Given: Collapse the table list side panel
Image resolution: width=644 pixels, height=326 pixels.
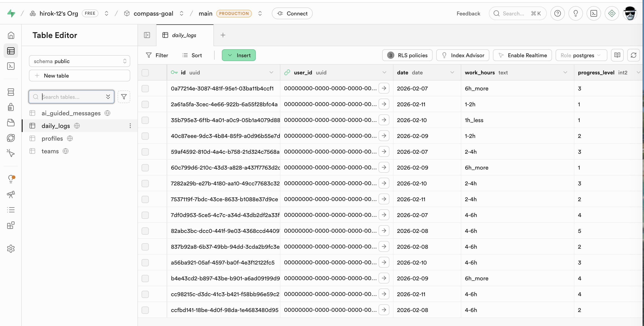Looking at the screenshot, I should click(147, 35).
